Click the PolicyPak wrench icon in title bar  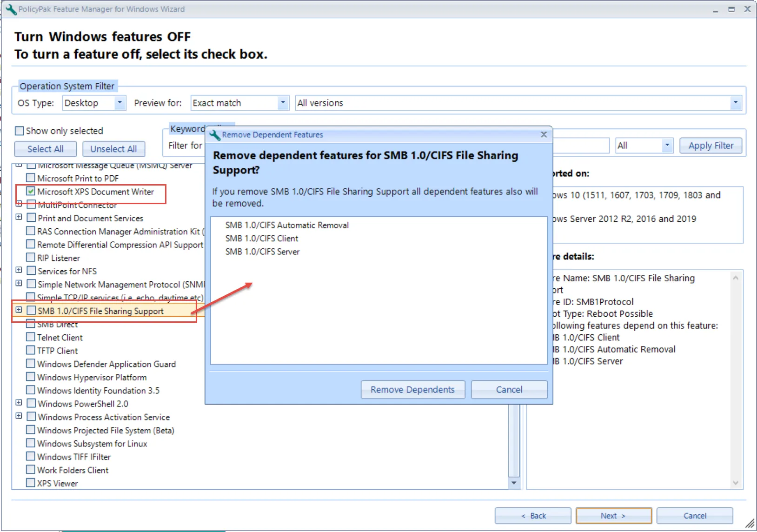(x=11, y=9)
